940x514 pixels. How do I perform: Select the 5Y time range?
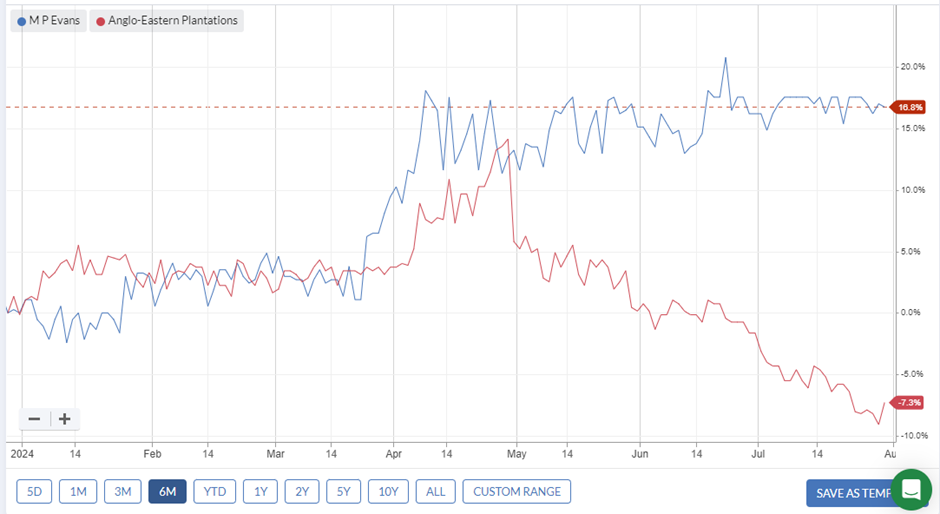coord(344,492)
